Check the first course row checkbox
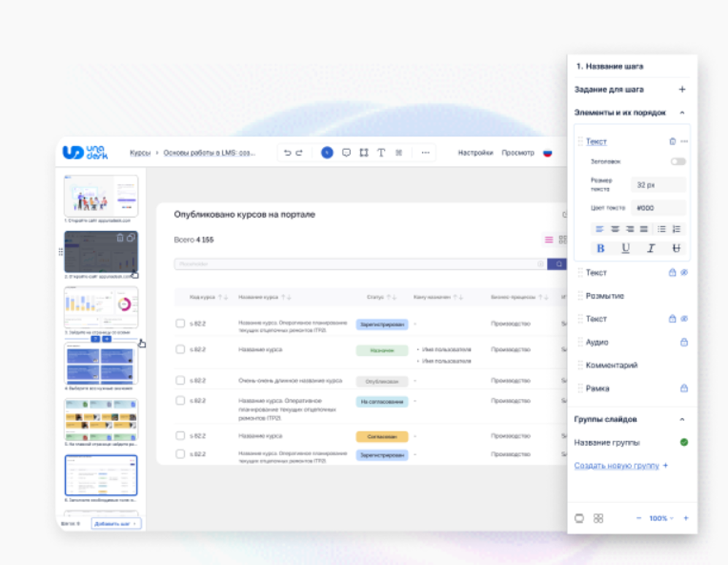728x565 pixels. click(x=180, y=324)
